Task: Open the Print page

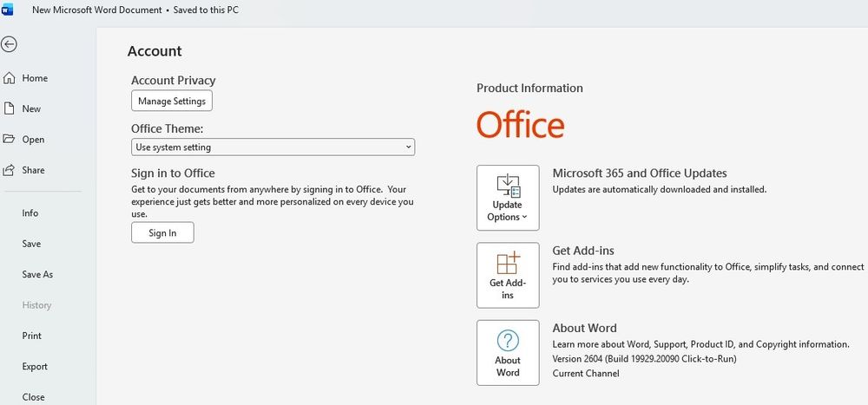Action: pos(31,336)
